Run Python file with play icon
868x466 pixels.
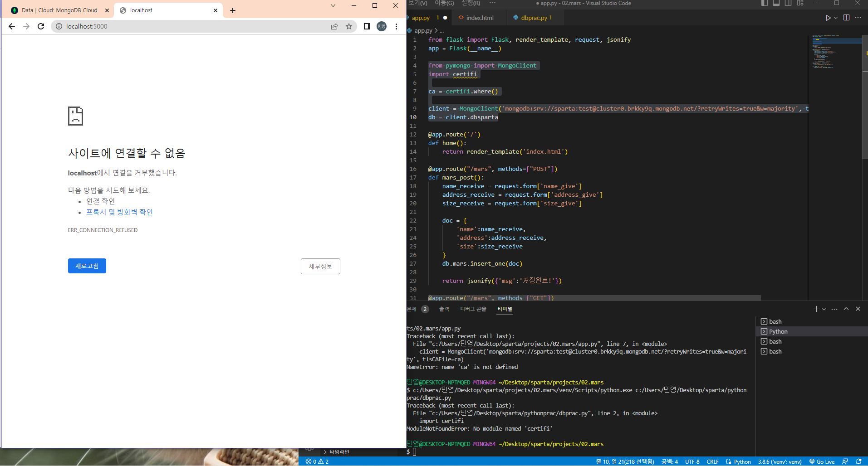[x=828, y=18]
